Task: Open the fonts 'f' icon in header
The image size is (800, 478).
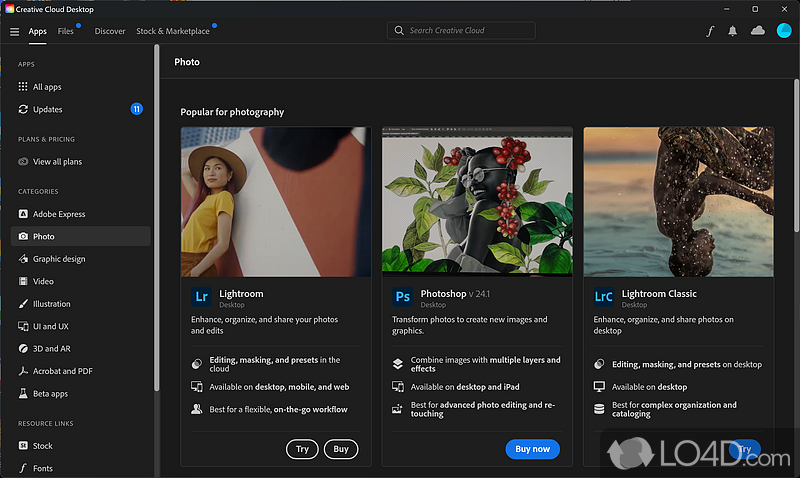Action: coord(710,31)
